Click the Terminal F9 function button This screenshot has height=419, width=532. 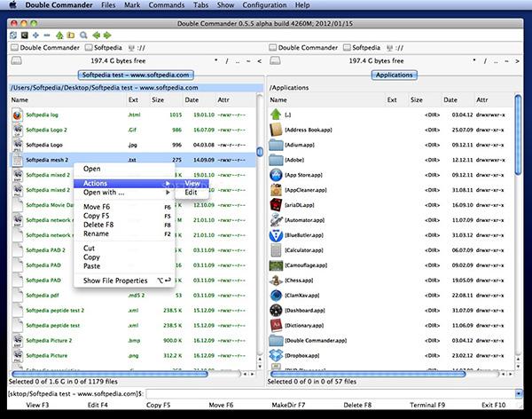click(427, 405)
